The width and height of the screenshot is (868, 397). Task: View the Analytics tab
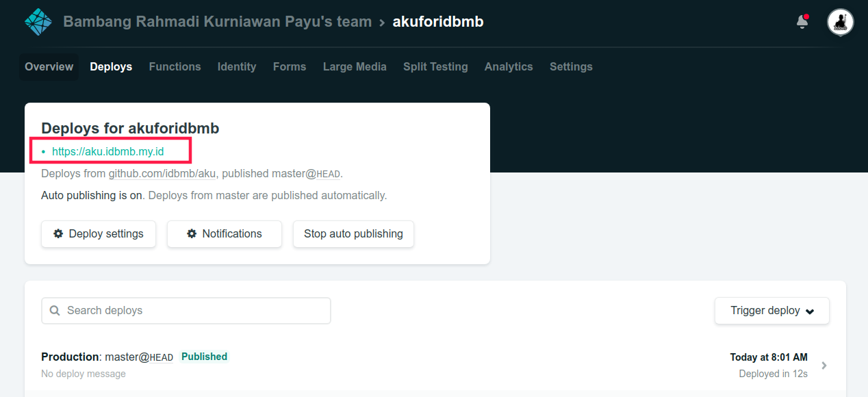[x=509, y=66]
